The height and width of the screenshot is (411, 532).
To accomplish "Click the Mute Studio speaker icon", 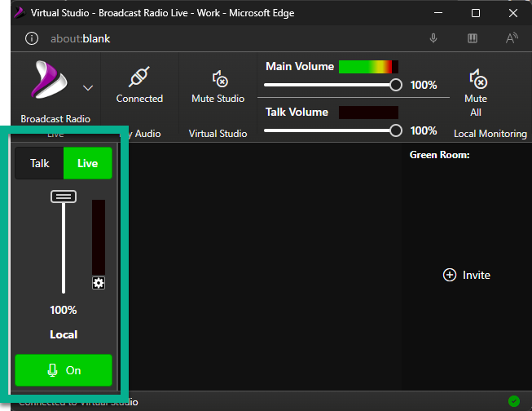I will (220, 79).
